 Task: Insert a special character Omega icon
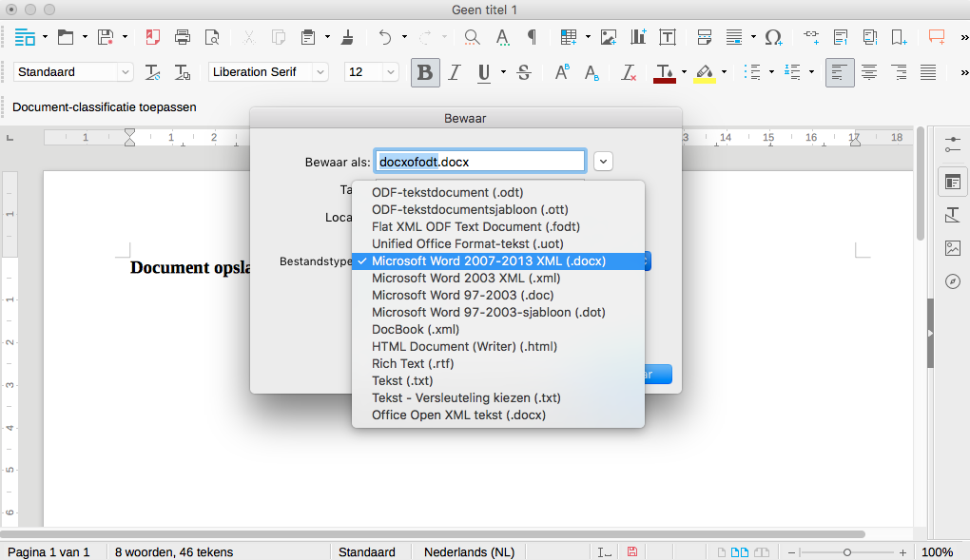click(x=773, y=37)
